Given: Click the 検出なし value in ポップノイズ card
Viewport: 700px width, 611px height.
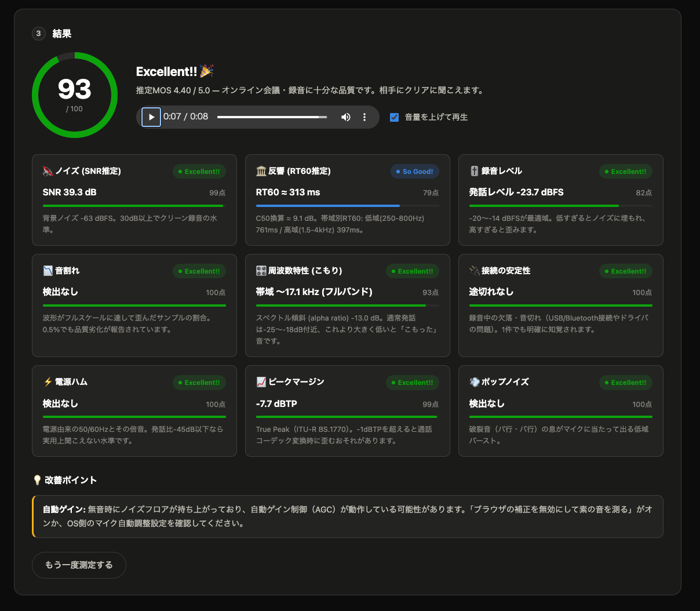Looking at the screenshot, I should click(487, 403).
